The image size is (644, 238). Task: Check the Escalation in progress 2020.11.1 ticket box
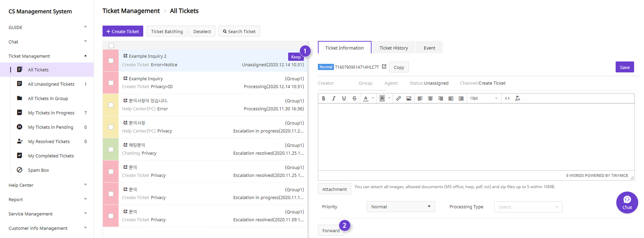[x=111, y=194]
